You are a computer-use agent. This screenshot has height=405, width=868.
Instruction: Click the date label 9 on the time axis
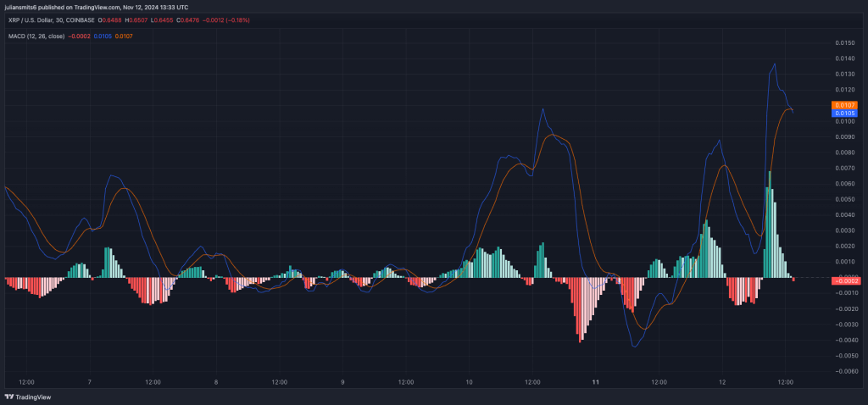click(x=342, y=382)
